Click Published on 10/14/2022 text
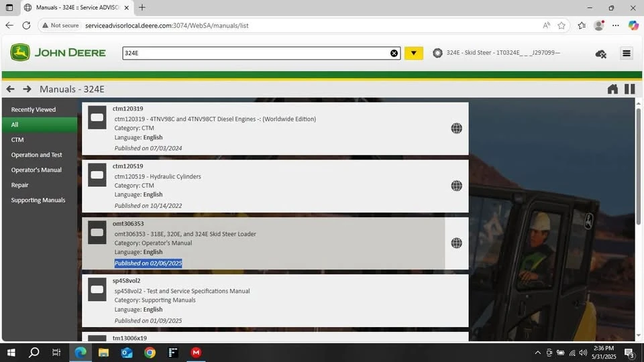This screenshot has height=362, width=644. [x=148, y=206]
